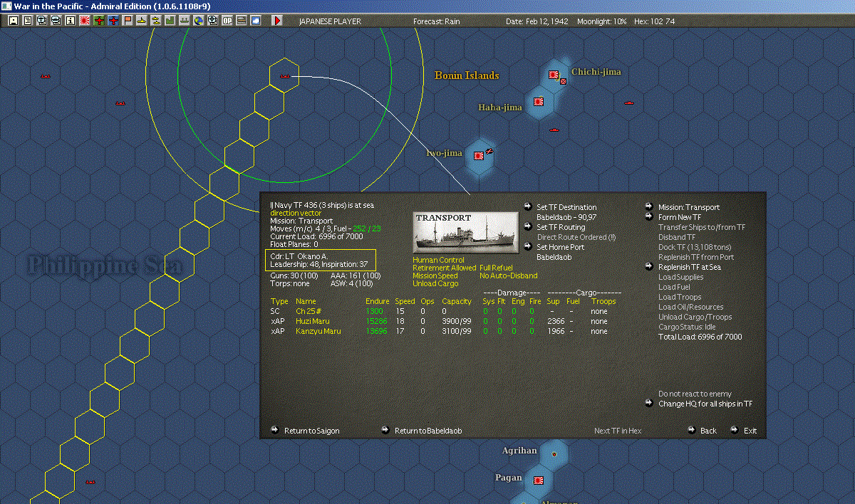Click red plane on blue background icon

pos(113,21)
